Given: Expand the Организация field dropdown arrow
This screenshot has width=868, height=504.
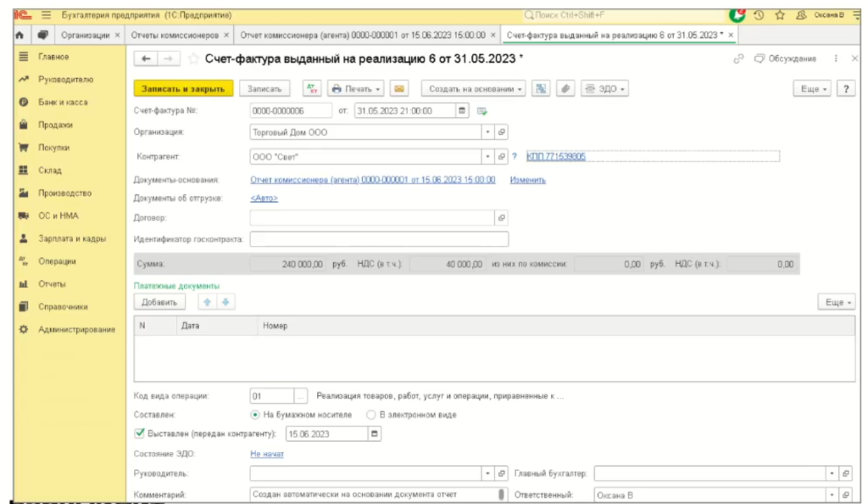Looking at the screenshot, I should [487, 132].
